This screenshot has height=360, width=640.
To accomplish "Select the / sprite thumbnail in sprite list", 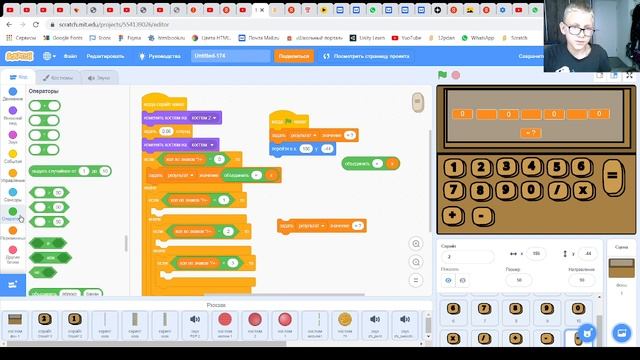I will click(x=484, y=338).
